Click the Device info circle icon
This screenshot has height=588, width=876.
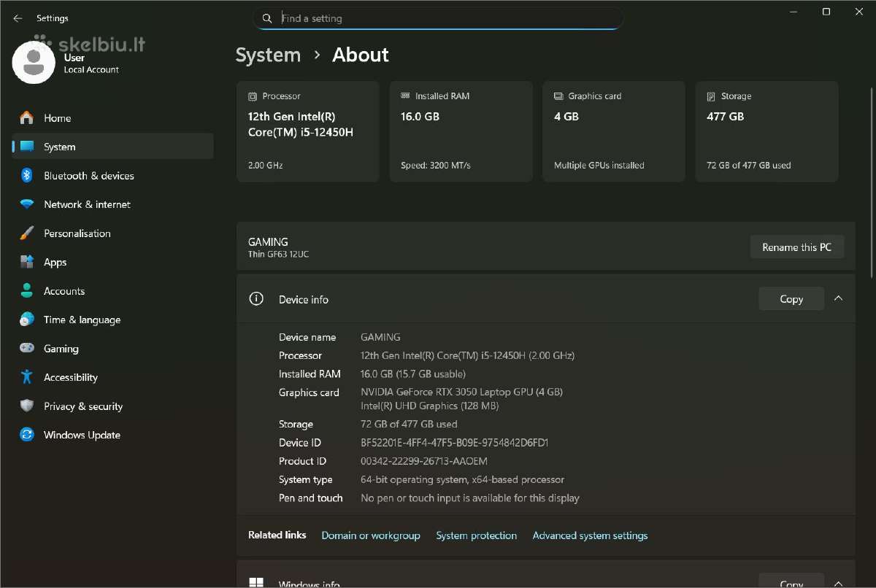click(x=256, y=299)
